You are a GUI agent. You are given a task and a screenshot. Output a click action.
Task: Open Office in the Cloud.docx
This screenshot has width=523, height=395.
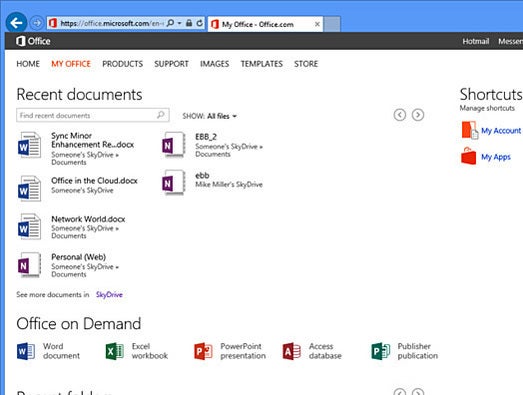[94, 180]
